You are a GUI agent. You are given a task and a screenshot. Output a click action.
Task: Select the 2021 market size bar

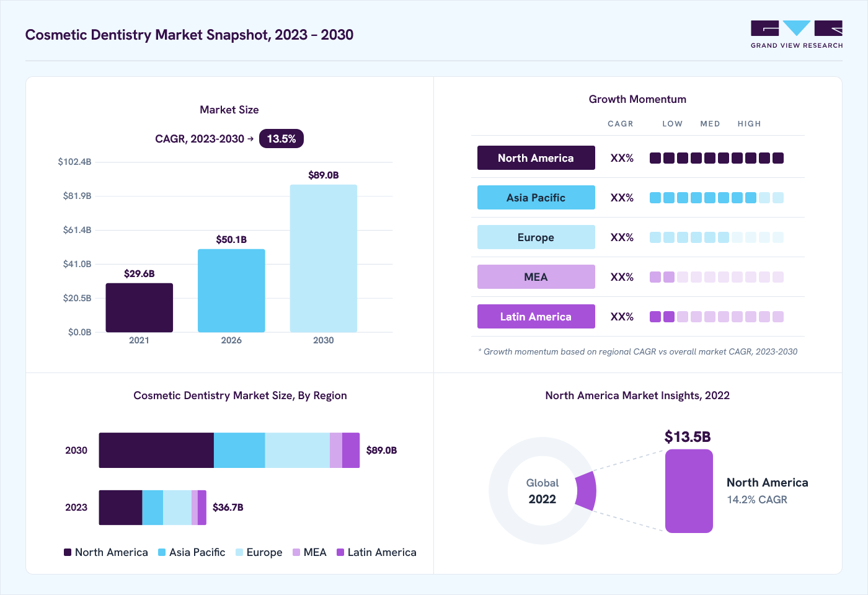point(139,307)
